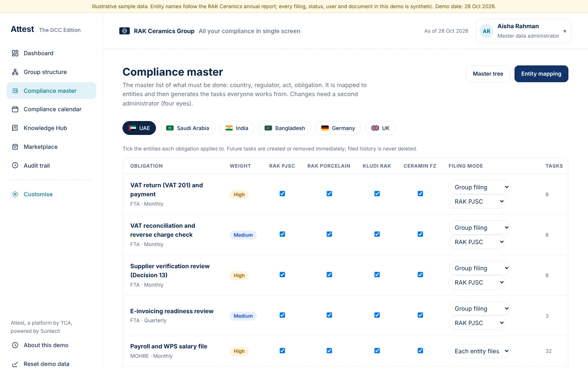Switch to the UK country tab
Screen dimensions: 588x368
[x=381, y=128]
